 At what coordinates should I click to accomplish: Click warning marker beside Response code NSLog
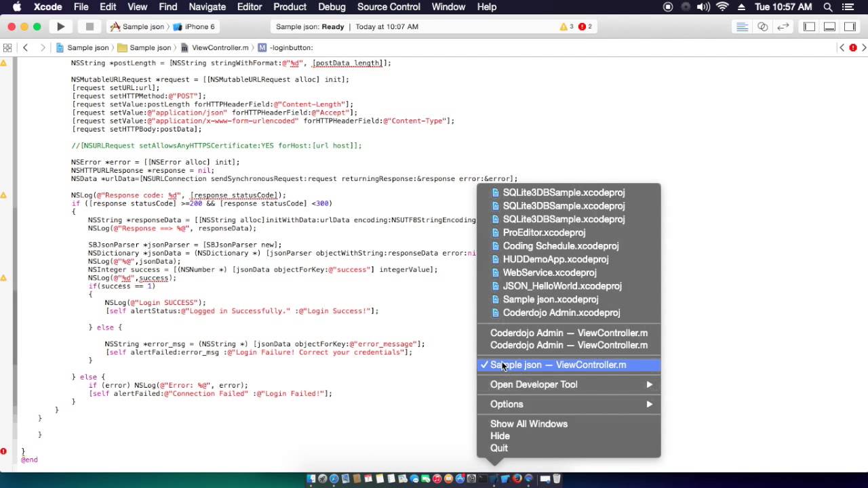3,195
